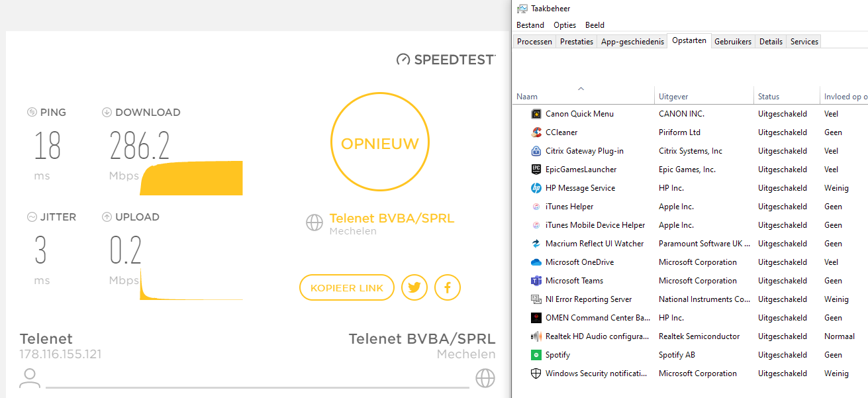Open the Opties menu

[x=565, y=25]
